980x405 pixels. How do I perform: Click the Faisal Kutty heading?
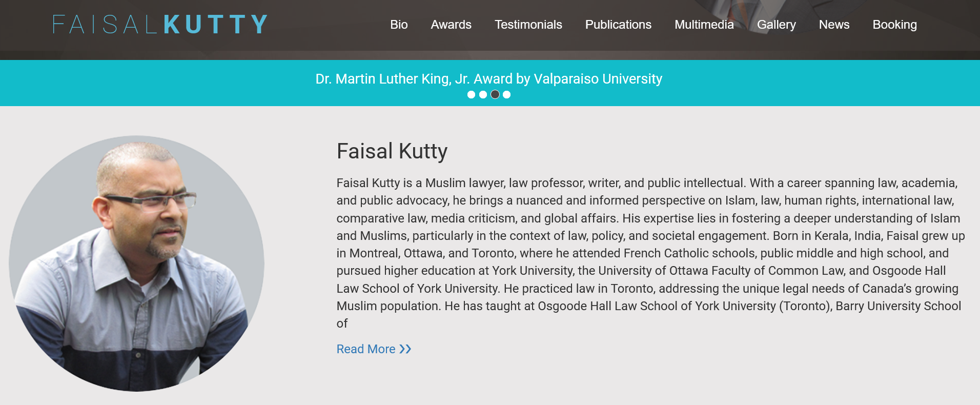coord(392,151)
